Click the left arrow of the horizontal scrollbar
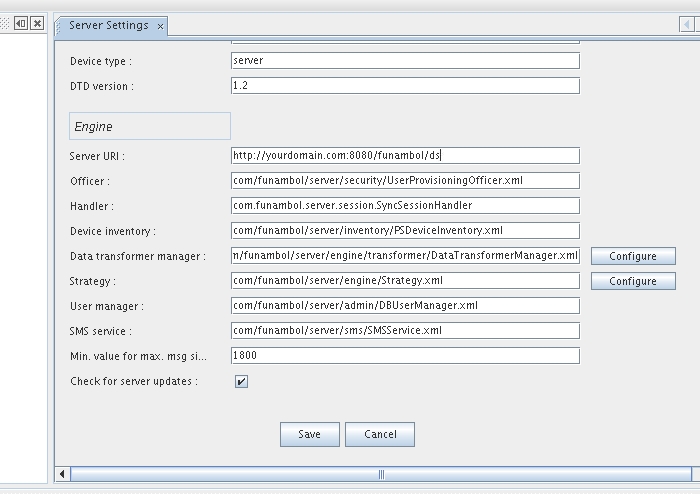700x494 pixels. click(x=64, y=474)
